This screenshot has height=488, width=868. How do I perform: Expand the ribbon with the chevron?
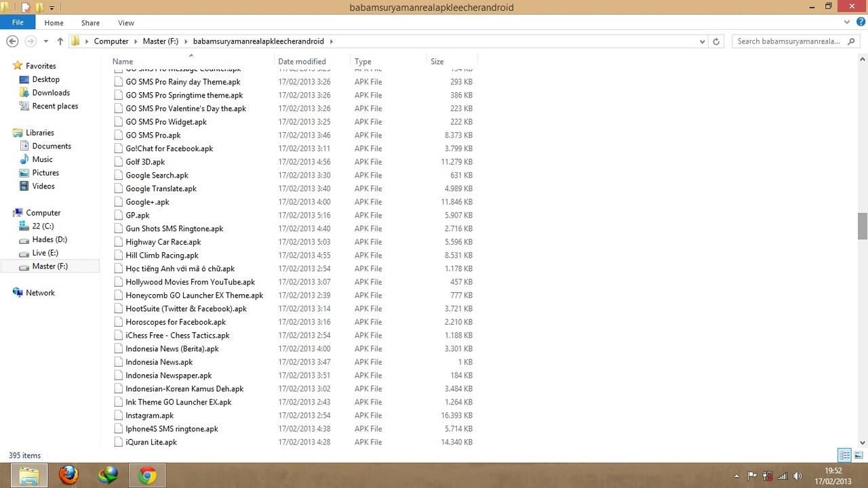(846, 22)
